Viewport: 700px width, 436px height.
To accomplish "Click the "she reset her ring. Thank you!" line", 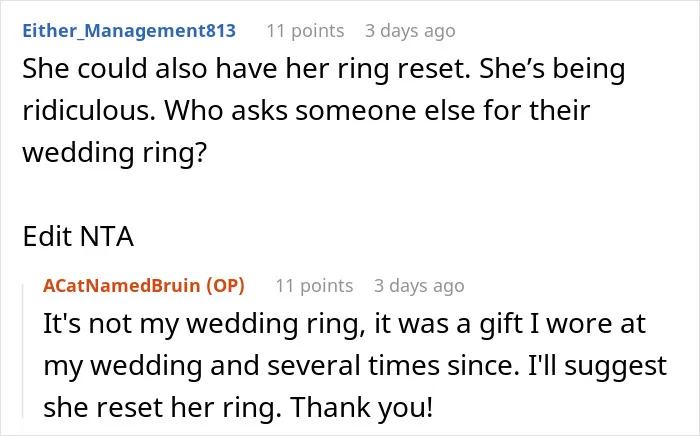I will [238, 408].
